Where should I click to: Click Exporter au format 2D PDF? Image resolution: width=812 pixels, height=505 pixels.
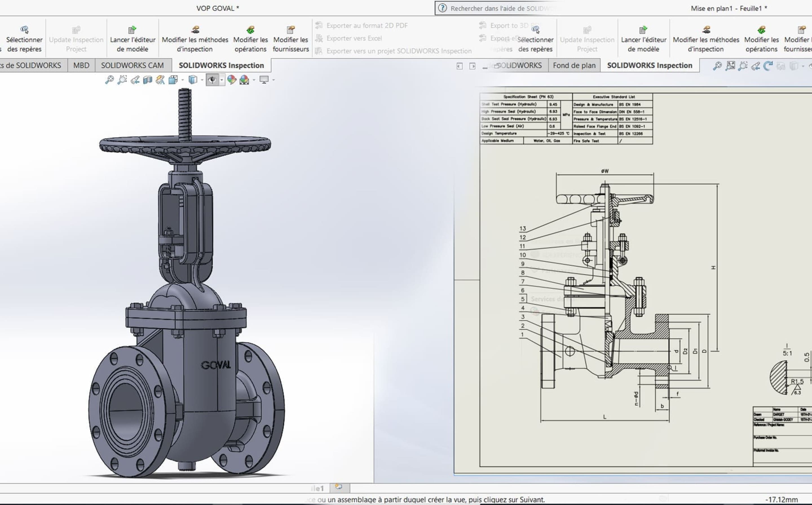point(362,25)
